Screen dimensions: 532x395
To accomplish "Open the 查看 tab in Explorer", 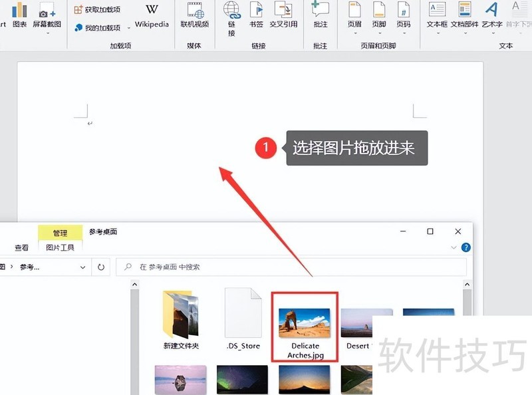I will (22, 248).
